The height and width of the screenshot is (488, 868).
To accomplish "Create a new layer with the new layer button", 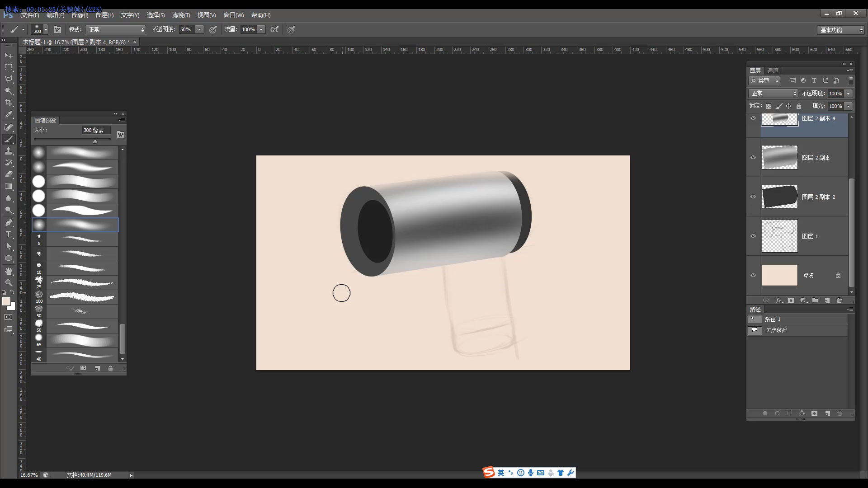I will point(827,300).
